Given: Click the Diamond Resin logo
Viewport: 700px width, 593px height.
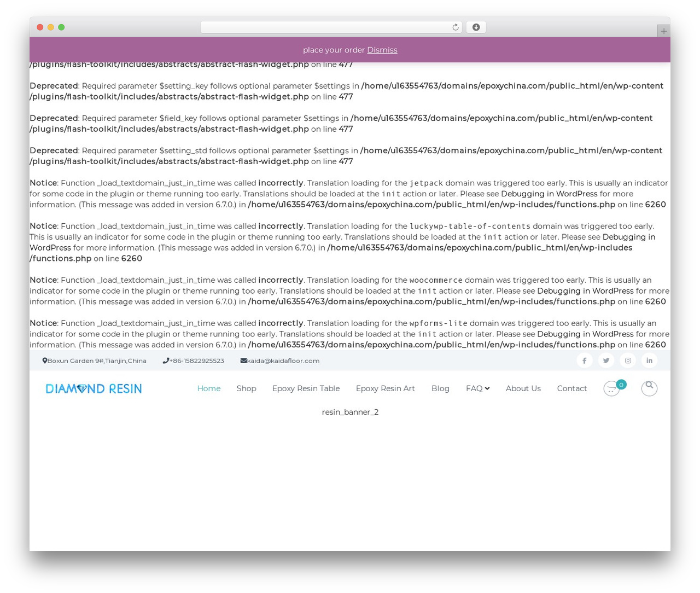Looking at the screenshot, I should click(x=94, y=388).
